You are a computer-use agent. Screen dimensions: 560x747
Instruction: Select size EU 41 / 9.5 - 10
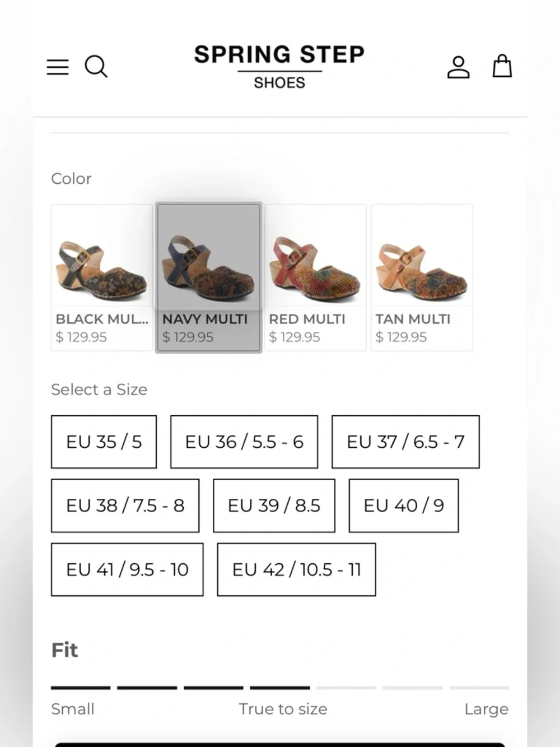tap(127, 569)
